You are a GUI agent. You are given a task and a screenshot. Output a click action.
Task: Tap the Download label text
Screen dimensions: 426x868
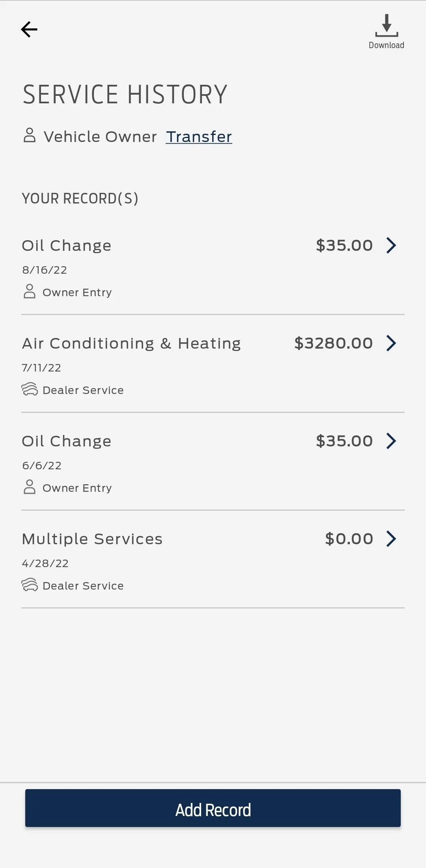[x=387, y=45]
